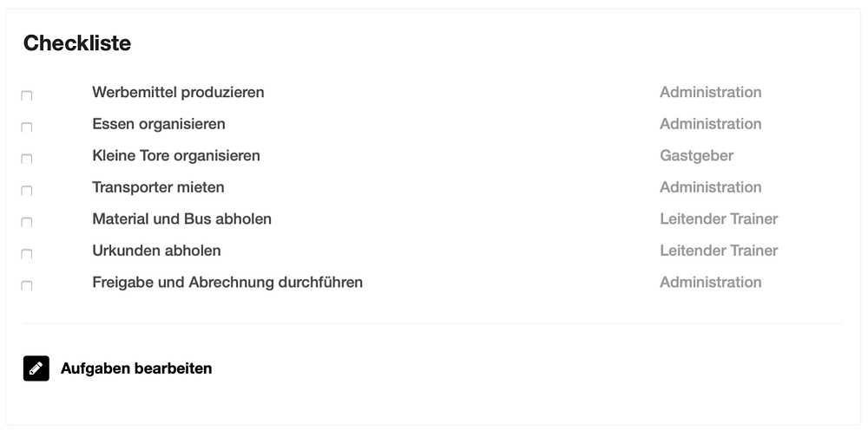Check off Material und Bus abholen

(x=27, y=222)
